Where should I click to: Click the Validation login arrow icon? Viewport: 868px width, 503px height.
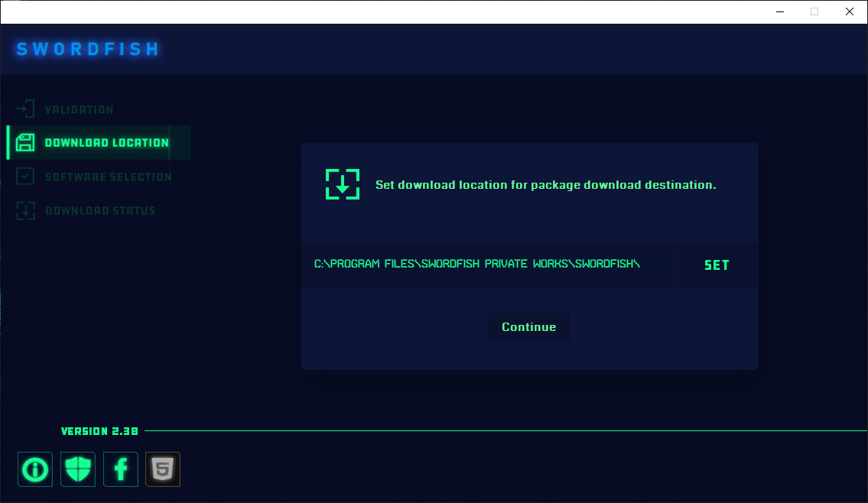pyautogui.click(x=26, y=109)
